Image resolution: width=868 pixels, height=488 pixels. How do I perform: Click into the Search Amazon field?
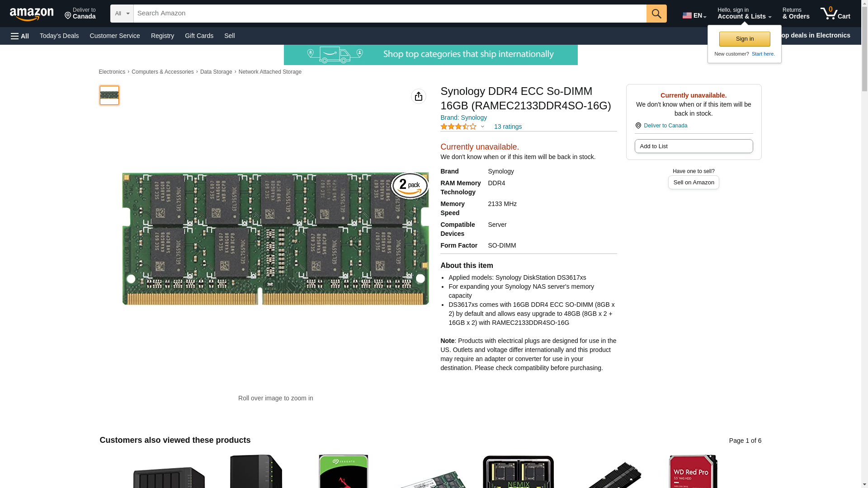click(x=389, y=14)
